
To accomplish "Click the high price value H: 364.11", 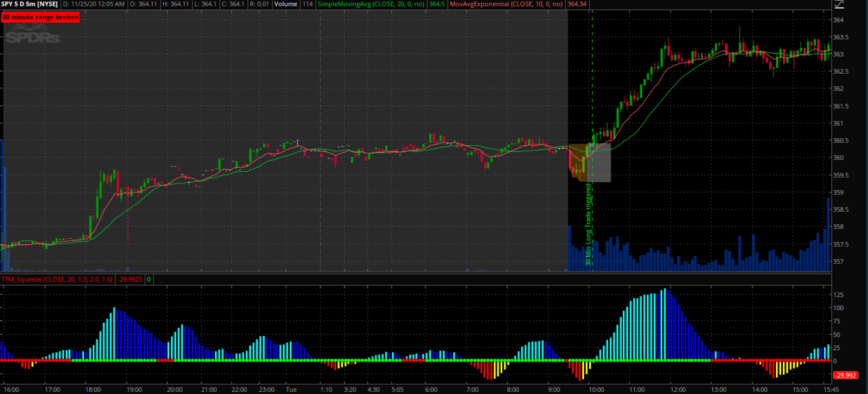I will (x=176, y=4).
